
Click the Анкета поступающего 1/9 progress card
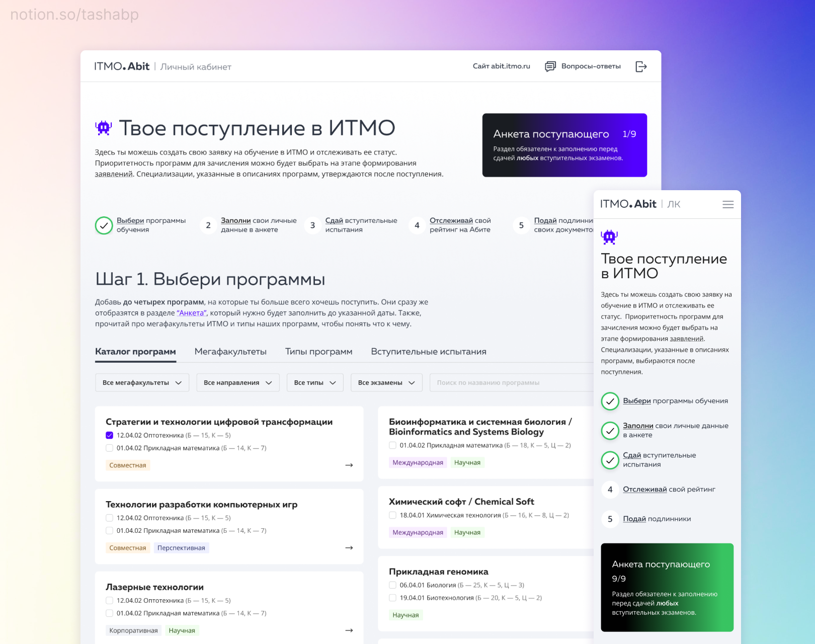(x=564, y=145)
